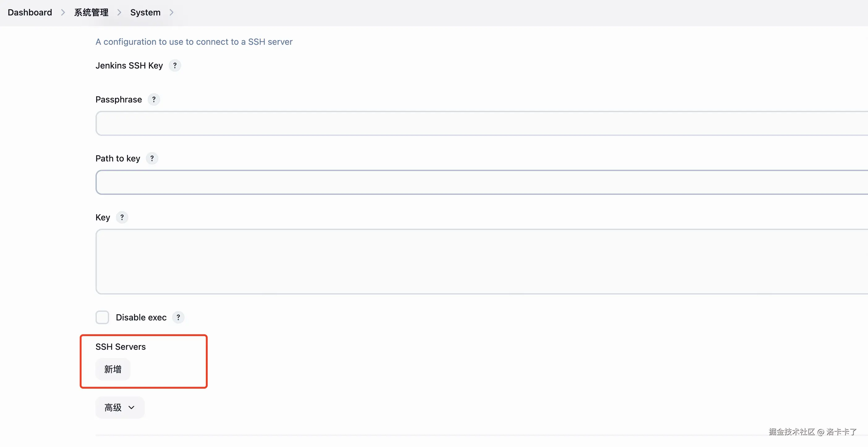
Task: Enable the Disable exec checkbox
Action: [102, 317]
